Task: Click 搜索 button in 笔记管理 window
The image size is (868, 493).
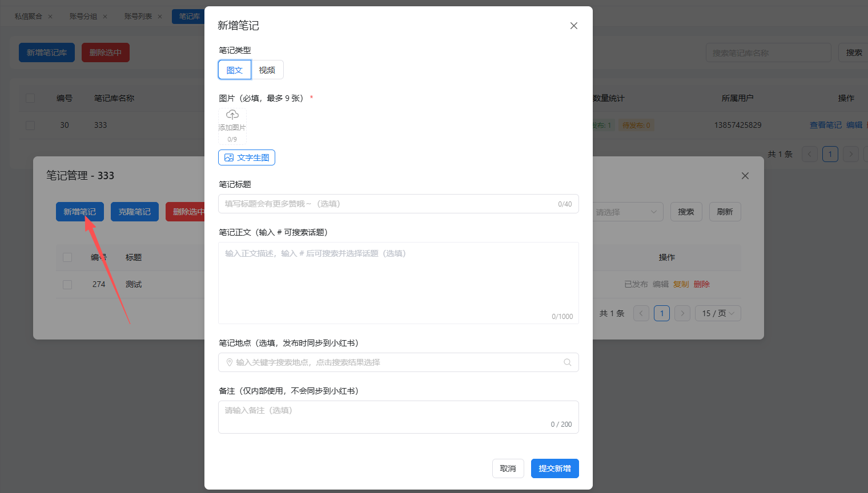Action: [686, 212]
